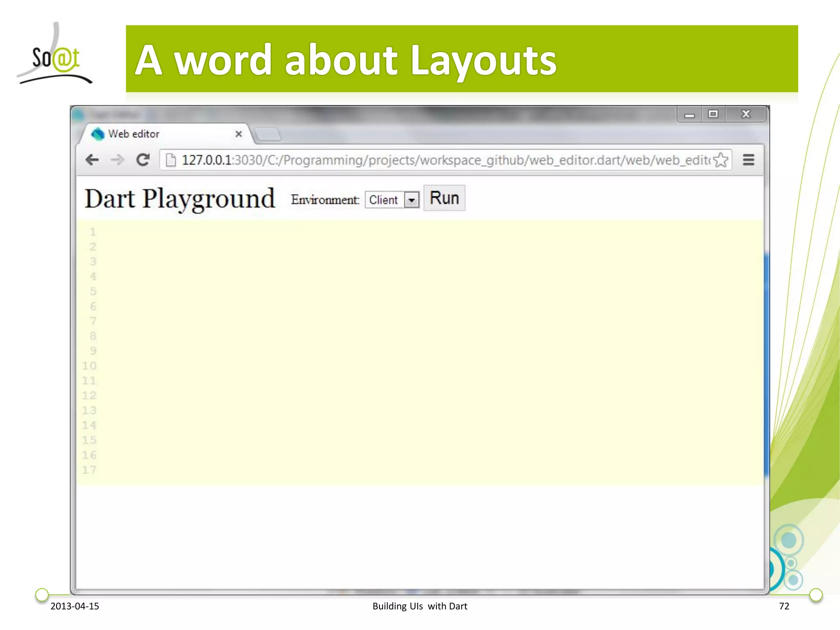Click the browser forward arrow
840x630 pixels.
coord(117,160)
